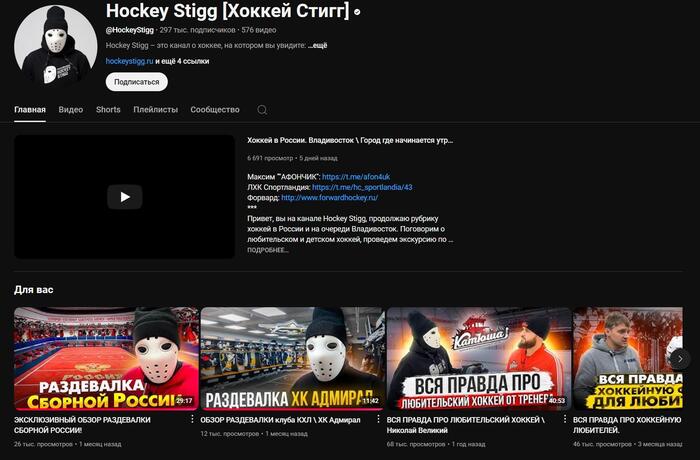The width and height of the screenshot is (700, 460).
Task: Open the options menu for the РАЗДЕВАЛКИ СБОРНОЙ РОССИИ video
Action: pos(192,419)
